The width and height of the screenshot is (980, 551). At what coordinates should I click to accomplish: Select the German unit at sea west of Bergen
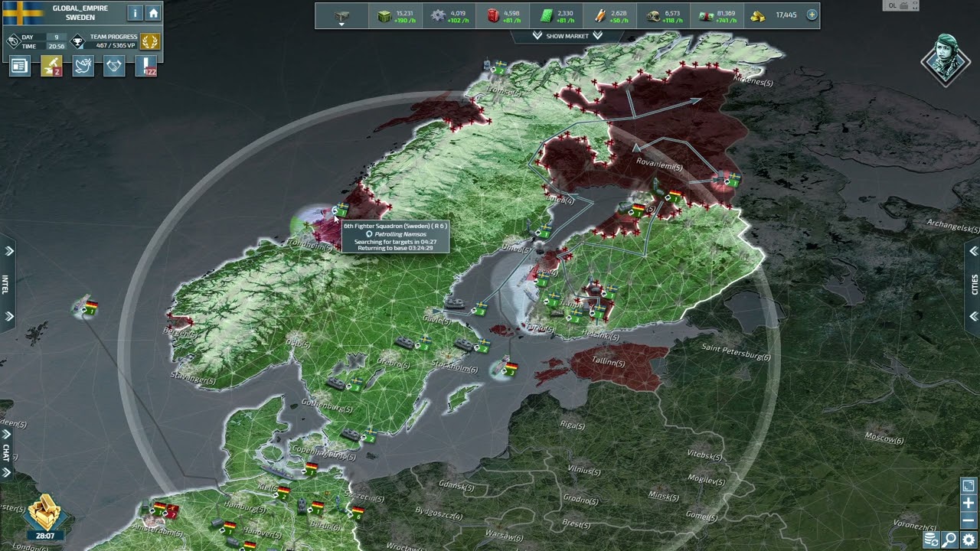(87, 308)
